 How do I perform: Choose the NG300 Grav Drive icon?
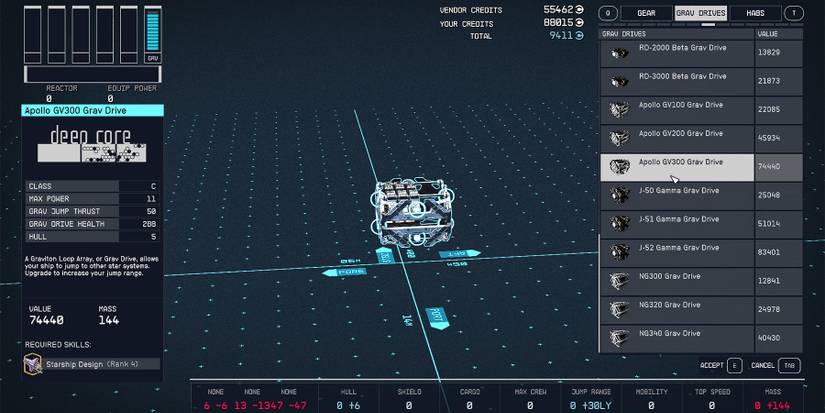tap(619, 281)
